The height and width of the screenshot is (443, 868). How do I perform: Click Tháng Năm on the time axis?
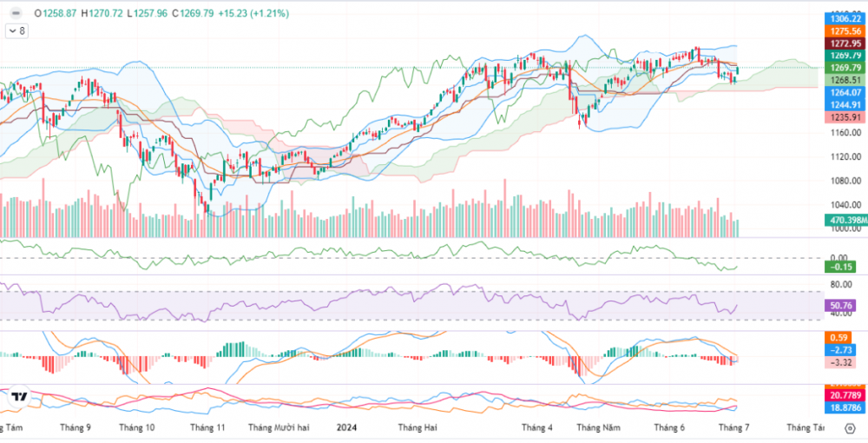598,427
